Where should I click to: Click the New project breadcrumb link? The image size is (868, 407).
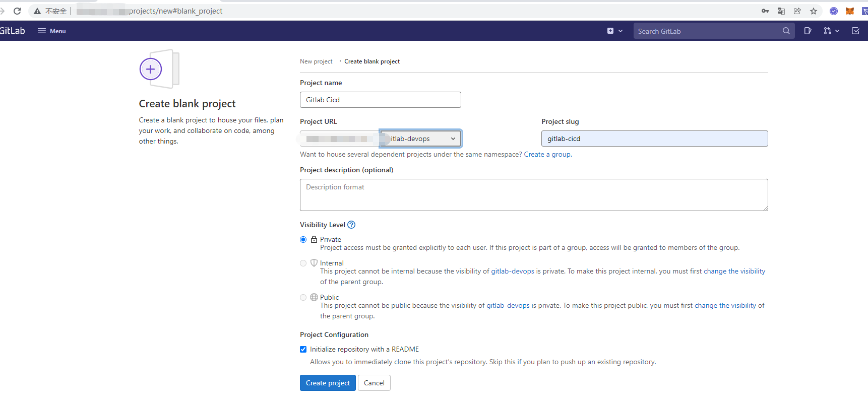316,61
